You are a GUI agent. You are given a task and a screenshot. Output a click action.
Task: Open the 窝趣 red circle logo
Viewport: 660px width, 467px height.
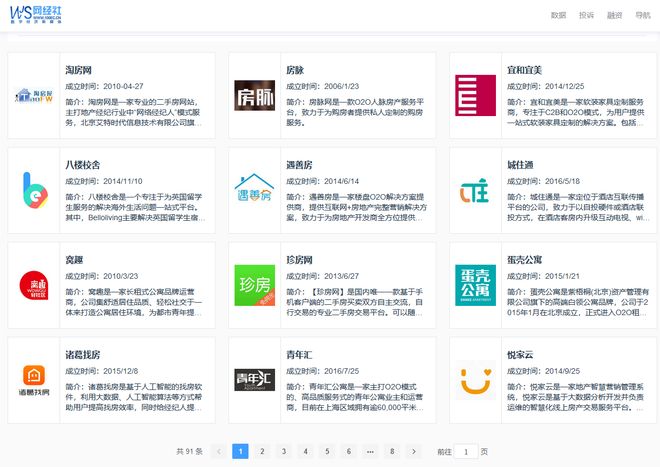tap(34, 285)
